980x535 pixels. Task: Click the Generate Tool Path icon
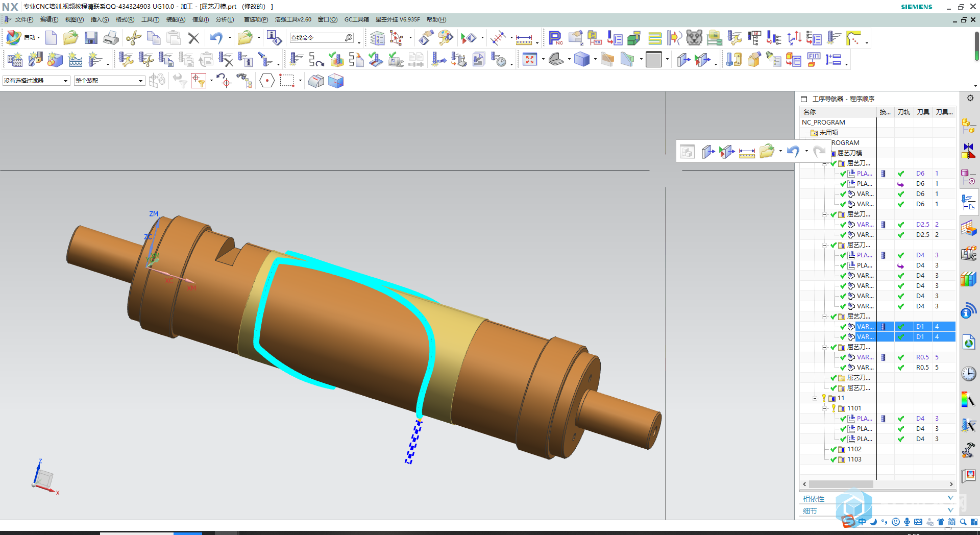tap(296, 60)
